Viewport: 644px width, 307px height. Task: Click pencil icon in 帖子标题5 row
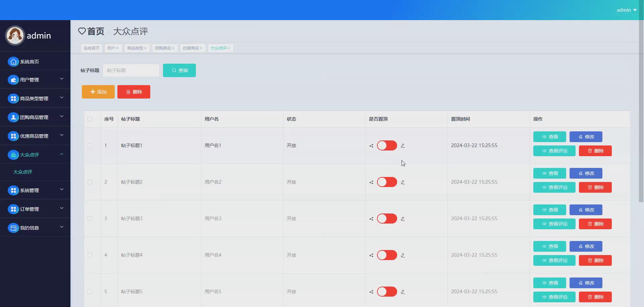pos(403,292)
